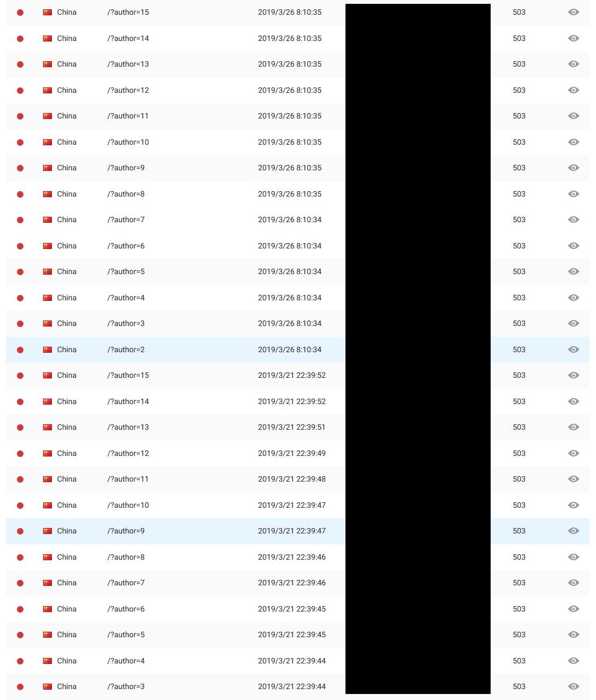Open eye icon for /?author=3 at 22:39:44
596x700 pixels.
pos(573,686)
